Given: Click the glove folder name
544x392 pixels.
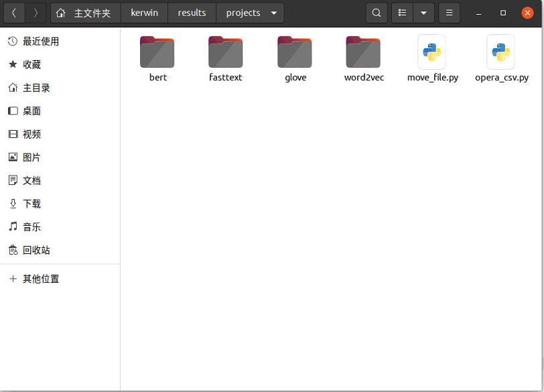Looking at the screenshot, I should [x=295, y=78].
